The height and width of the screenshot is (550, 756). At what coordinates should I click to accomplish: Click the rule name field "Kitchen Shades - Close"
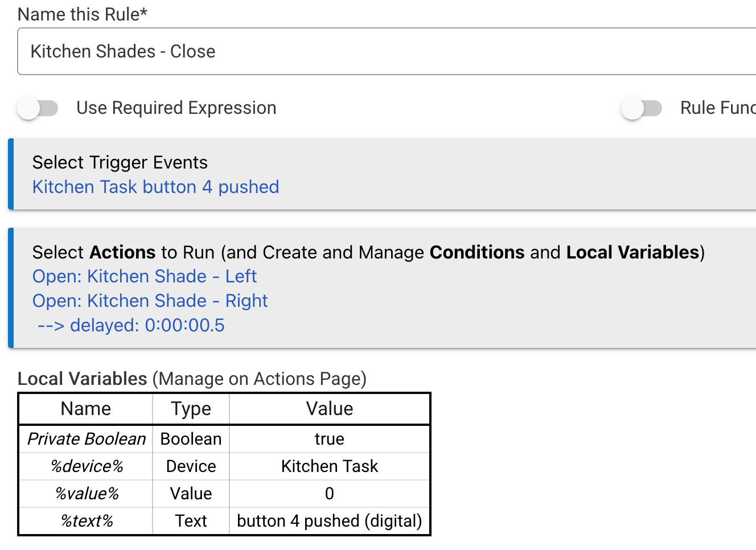[342, 51]
